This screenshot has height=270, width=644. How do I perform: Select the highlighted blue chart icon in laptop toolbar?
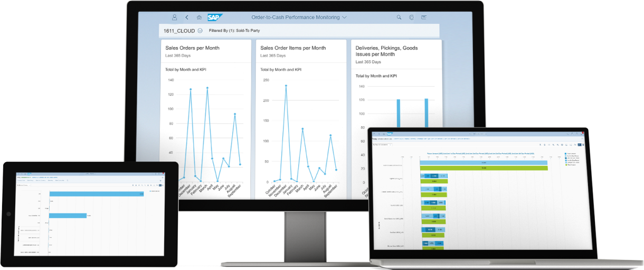tap(579, 144)
